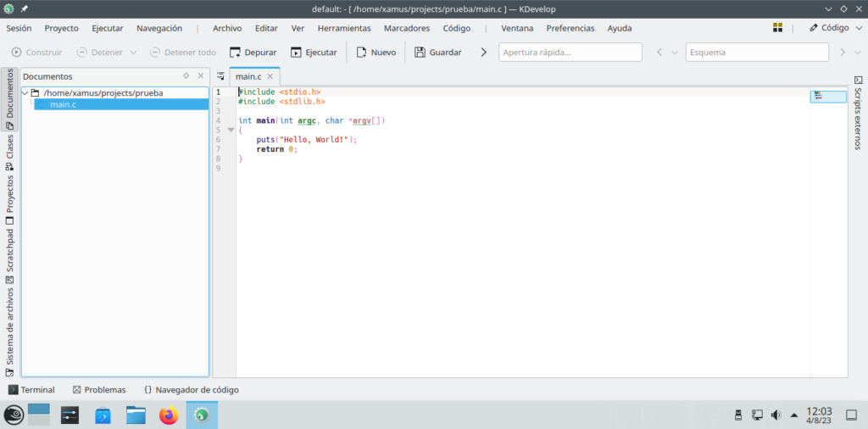This screenshot has width=868, height=429.
Task: Open the navigation history dropdown beside Esquema
Action: point(674,52)
